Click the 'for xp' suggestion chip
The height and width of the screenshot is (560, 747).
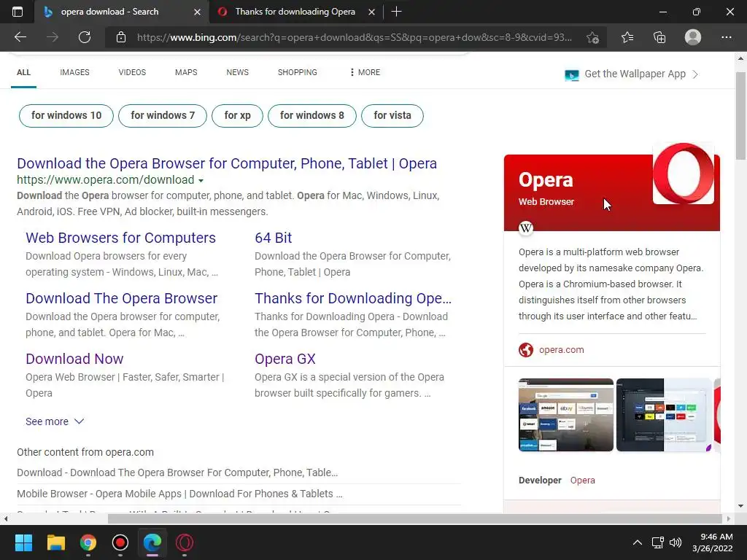coord(237,116)
